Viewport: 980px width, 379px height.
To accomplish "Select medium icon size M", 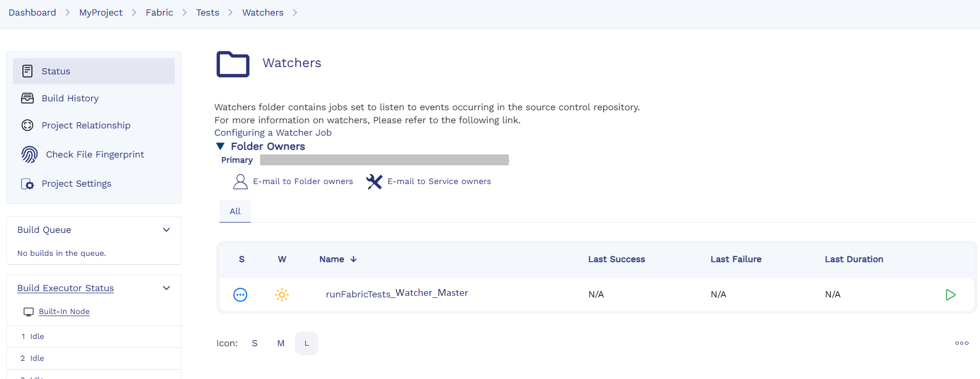I will tap(281, 343).
